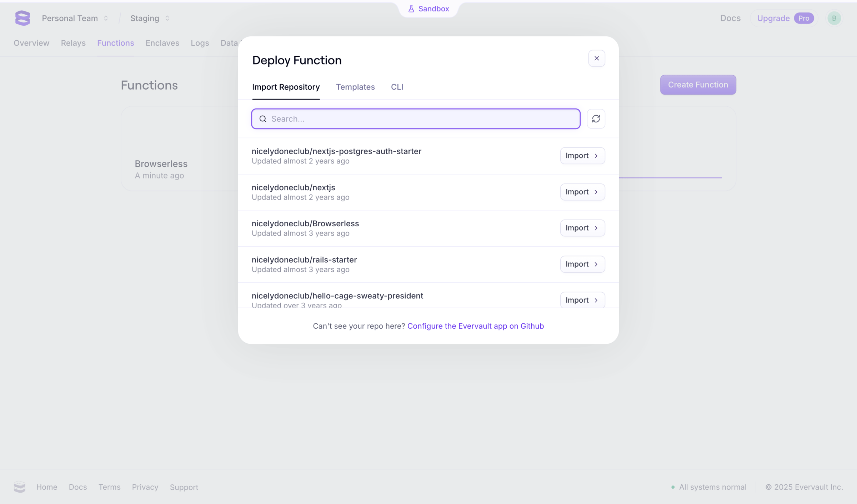Click the footer Evervault logo

pyautogui.click(x=20, y=487)
